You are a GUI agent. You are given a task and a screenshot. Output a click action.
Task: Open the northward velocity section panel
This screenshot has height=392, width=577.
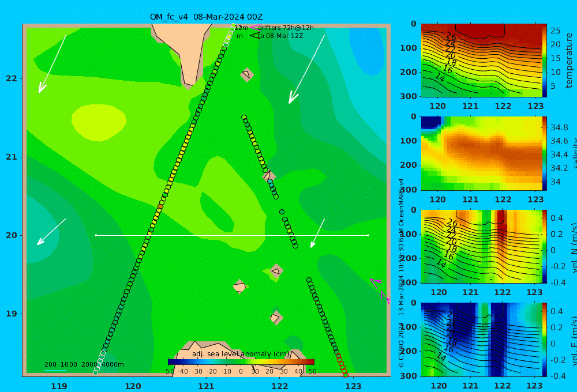click(482, 246)
